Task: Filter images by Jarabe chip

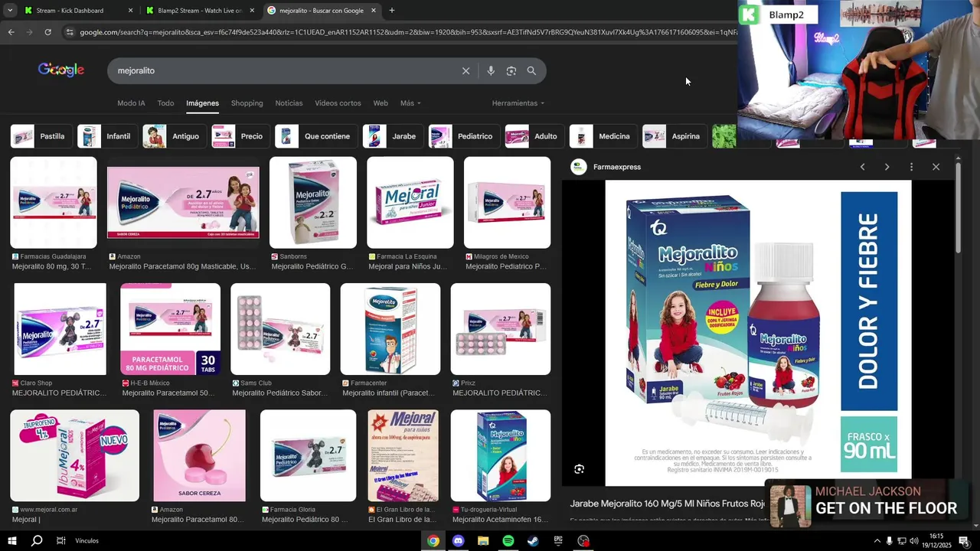Action: 394,136
